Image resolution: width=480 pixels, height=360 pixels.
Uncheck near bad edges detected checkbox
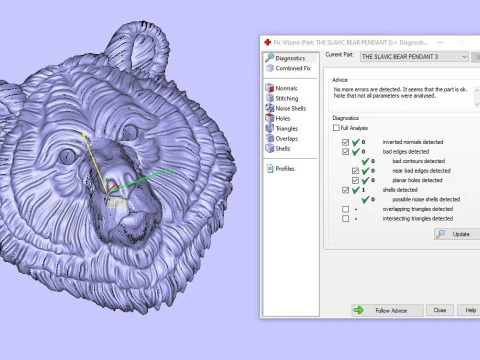coord(355,171)
